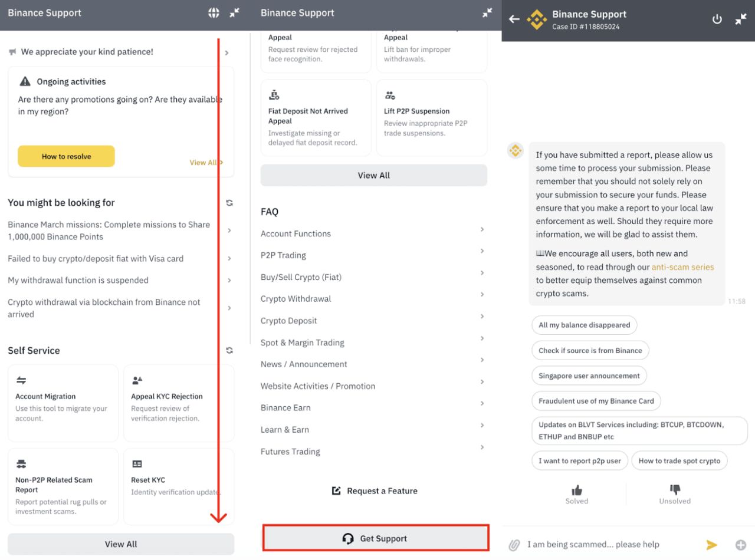Viewport: 755px width, 560px height.
Task: Click View All link in Ongoing activities card
Action: tap(206, 163)
